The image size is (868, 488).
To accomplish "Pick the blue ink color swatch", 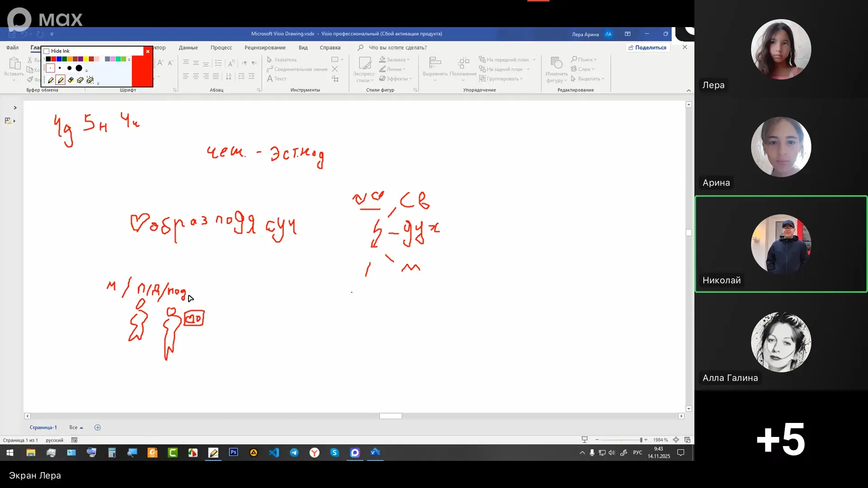I will [x=59, y=59].
